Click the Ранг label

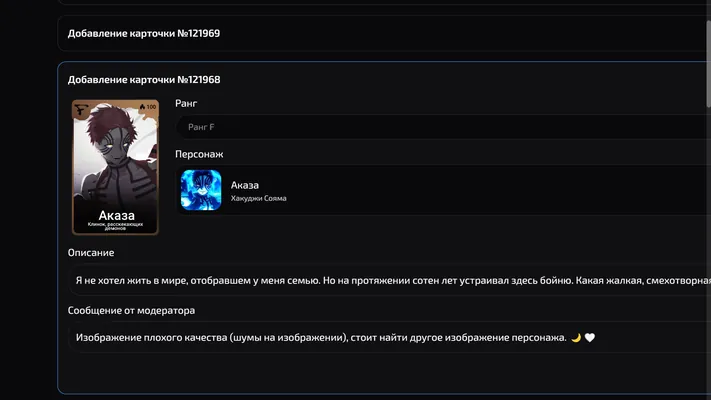pos(186,103)
